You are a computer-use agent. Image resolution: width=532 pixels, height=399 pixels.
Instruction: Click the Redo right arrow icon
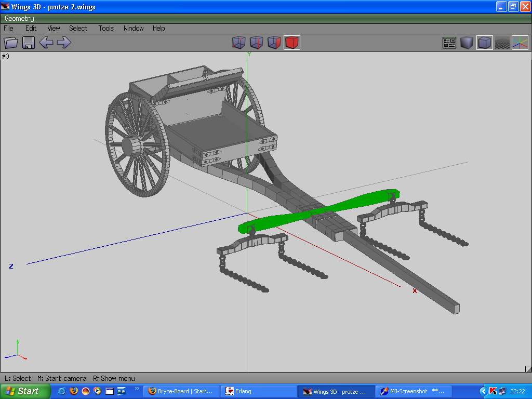coord(64,43)
